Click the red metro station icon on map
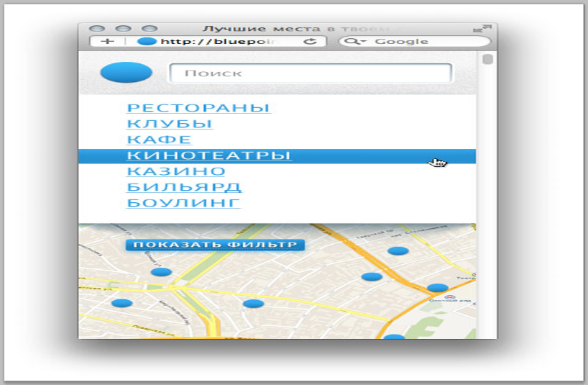588x385 pixels. [x=449, y=296]
